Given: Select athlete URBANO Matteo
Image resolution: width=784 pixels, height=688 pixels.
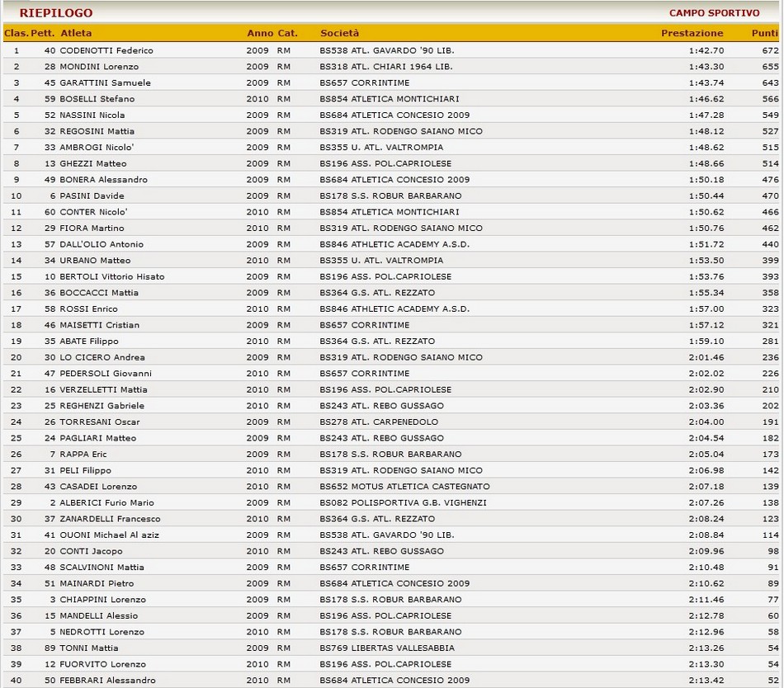Looking at the screenshot, I should [95, 261].
